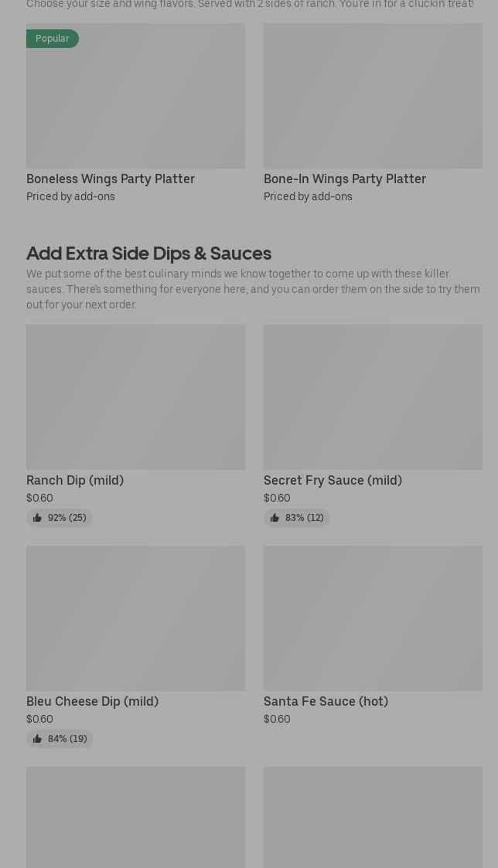
Task: Select the Ranch Dip (mild) photo
Action: pos(136,397)
